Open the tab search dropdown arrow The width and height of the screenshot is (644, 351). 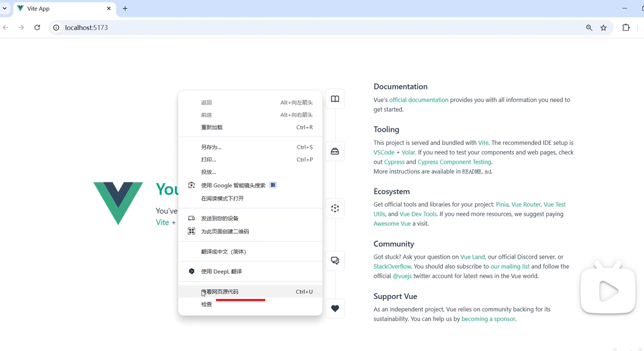pyautogui.click(x=5, y=8)
